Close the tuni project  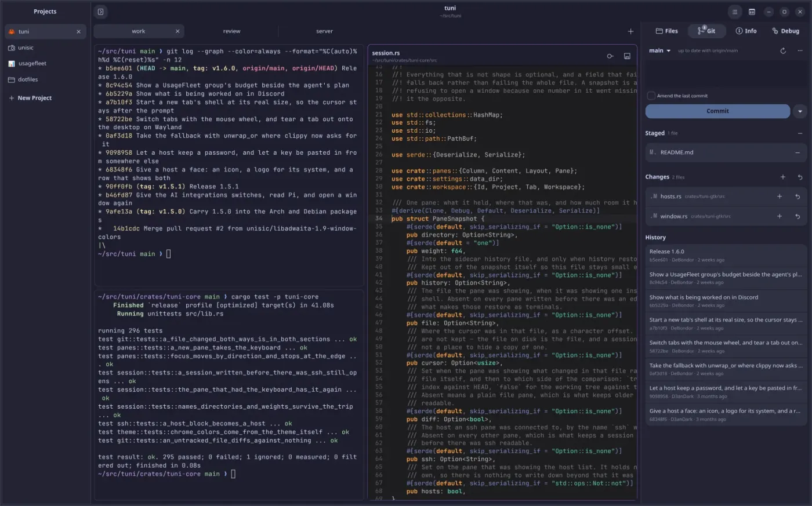click(x=78, y=32)
